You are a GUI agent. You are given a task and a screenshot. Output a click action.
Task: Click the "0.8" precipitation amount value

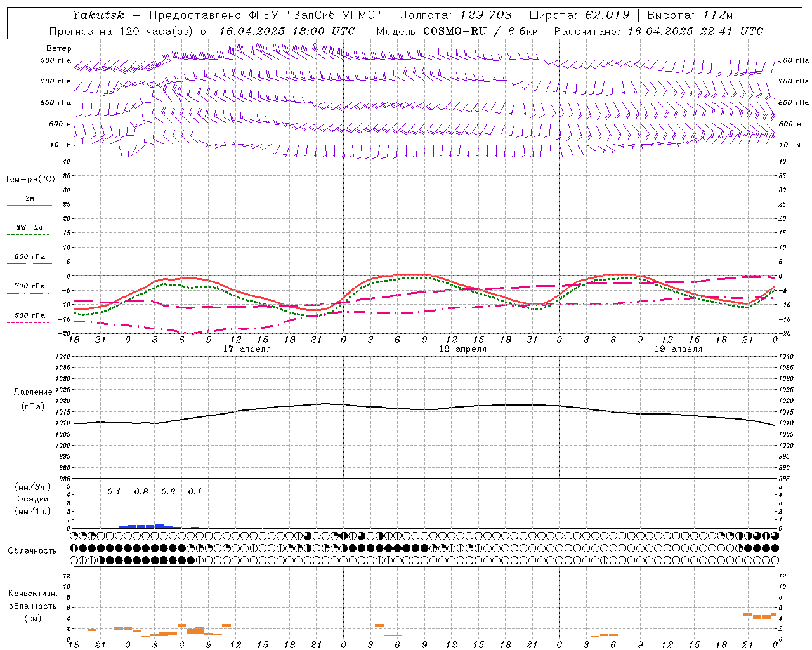click(141, 491)
